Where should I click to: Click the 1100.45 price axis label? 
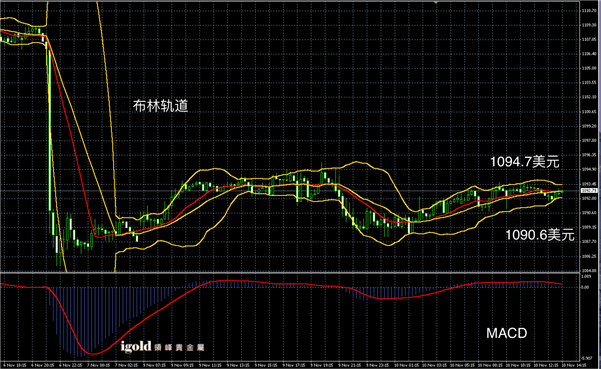point(589,112)
